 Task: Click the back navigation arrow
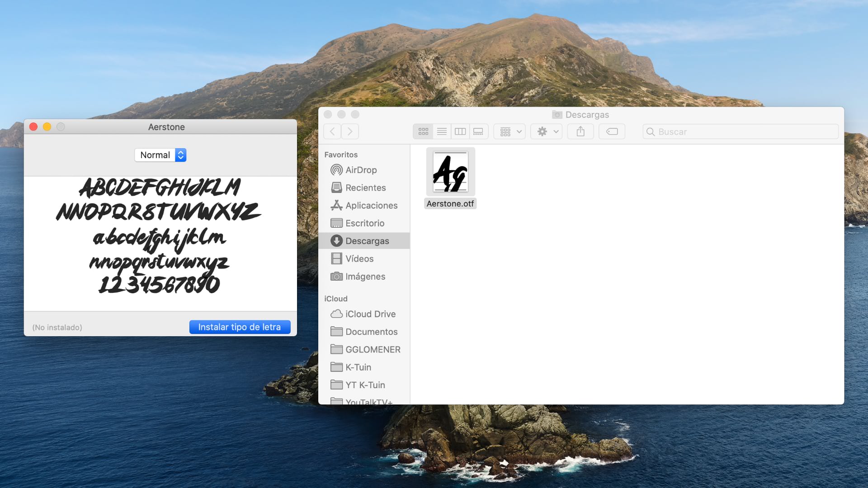click(x=332, y=131)
